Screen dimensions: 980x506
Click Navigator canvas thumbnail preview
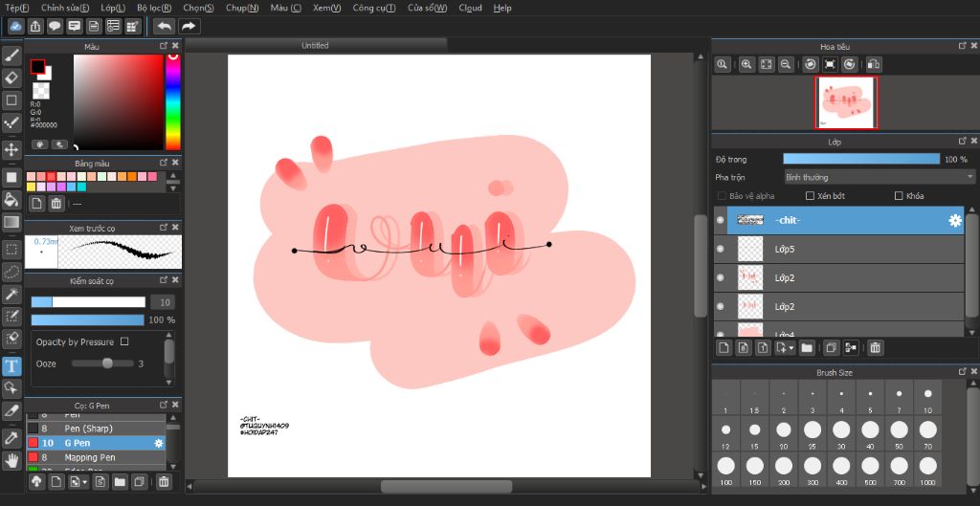pos(846,102)
